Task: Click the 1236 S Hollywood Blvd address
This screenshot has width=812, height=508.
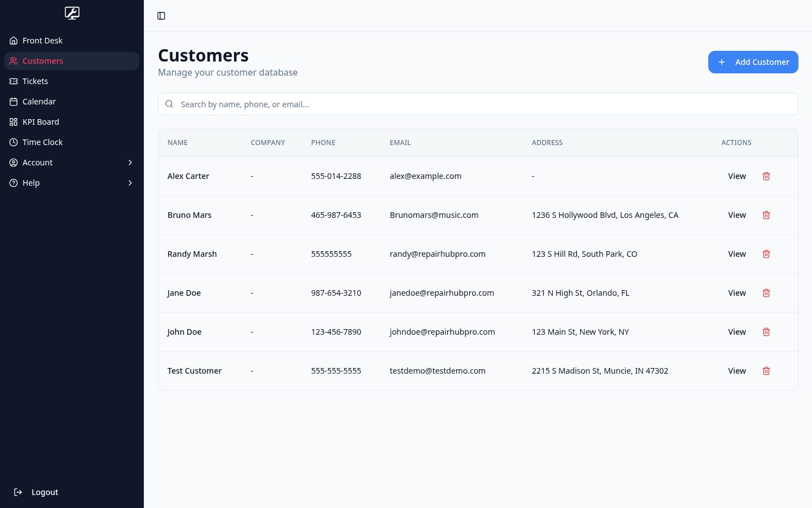Action: (x=605, y=215)
